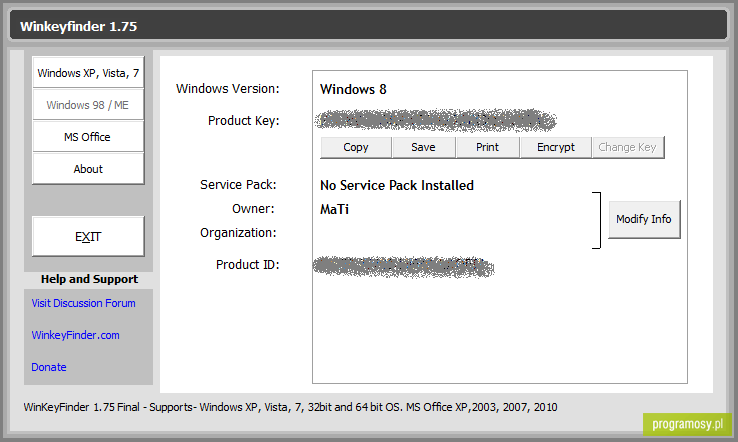Open the WinkeyFinder.com link
738x442 pixels.
[x=75, y=335]
